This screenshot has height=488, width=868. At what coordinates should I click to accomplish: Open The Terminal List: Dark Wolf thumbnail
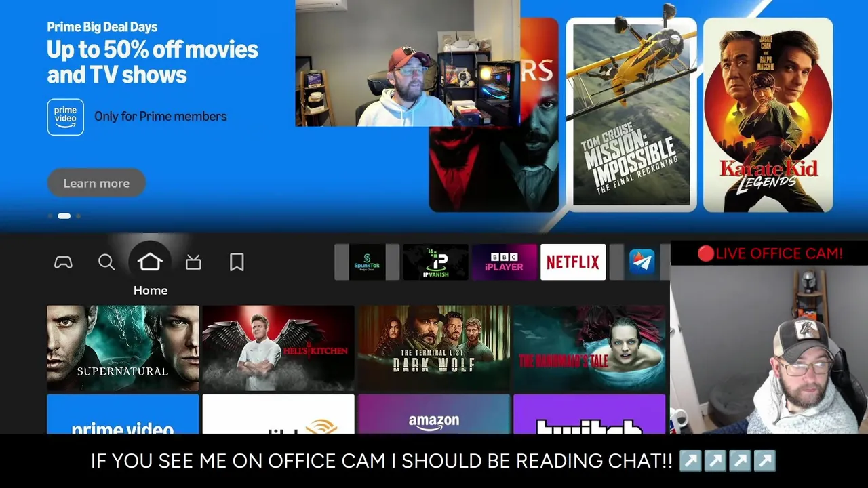434,348
